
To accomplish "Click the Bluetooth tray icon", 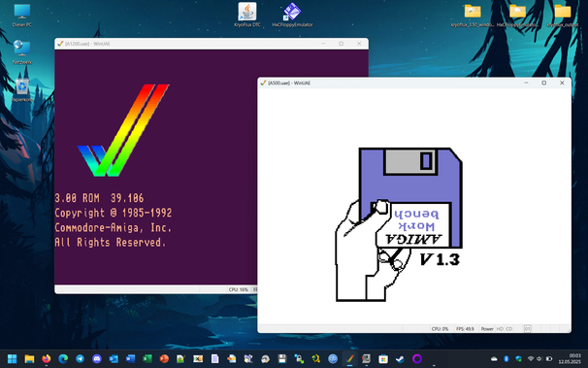I will 506,359.
